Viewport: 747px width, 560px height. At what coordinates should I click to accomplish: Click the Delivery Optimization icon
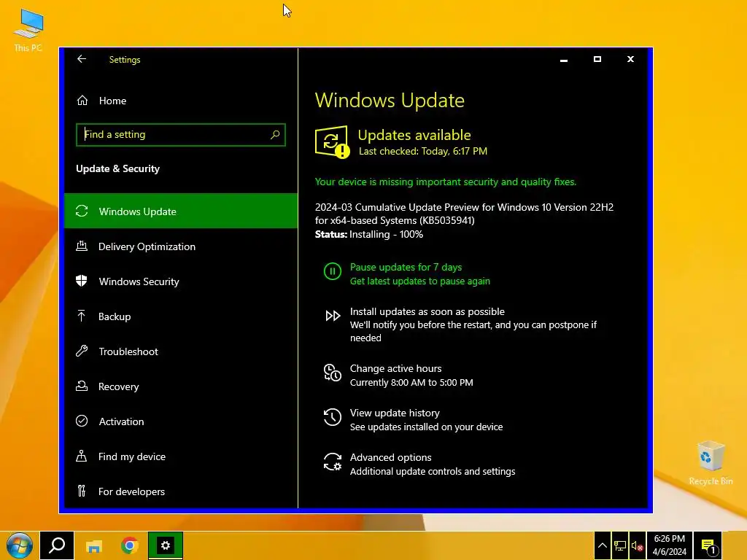click(x=82, y=246)
